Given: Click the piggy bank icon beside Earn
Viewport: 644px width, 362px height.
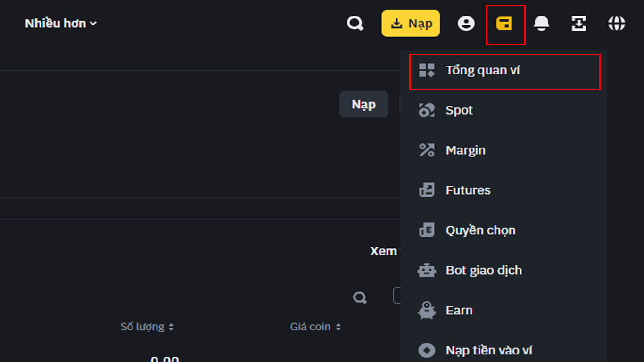Looking at the screenshot, I should tap(427, 310).
